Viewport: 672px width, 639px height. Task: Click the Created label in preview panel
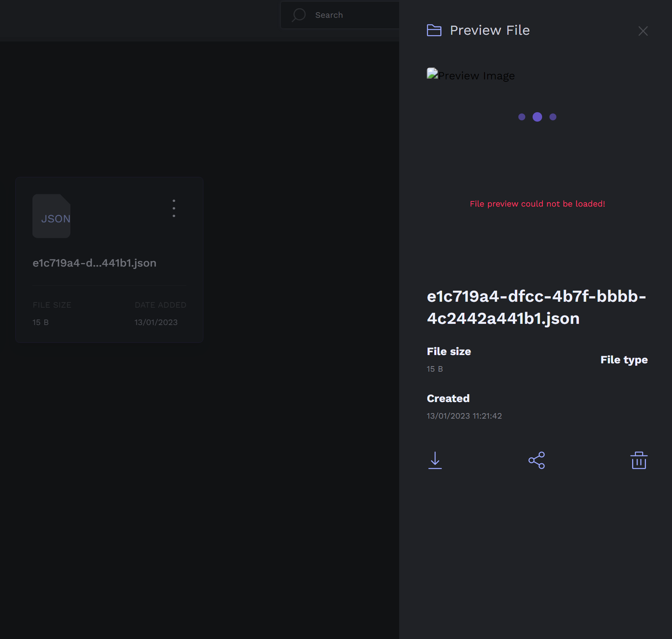[448, 398]
